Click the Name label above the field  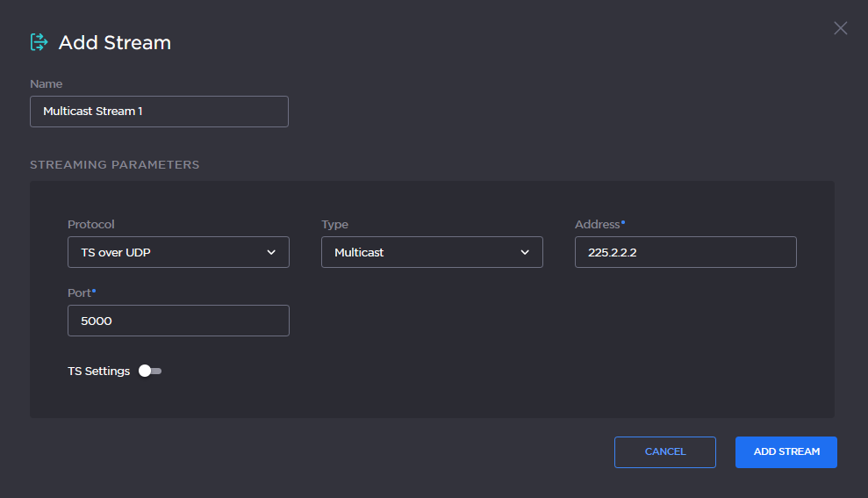click(x=46, y=83)
